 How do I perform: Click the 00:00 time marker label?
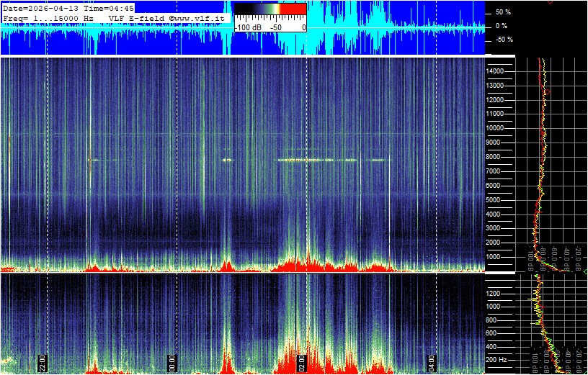171,363
